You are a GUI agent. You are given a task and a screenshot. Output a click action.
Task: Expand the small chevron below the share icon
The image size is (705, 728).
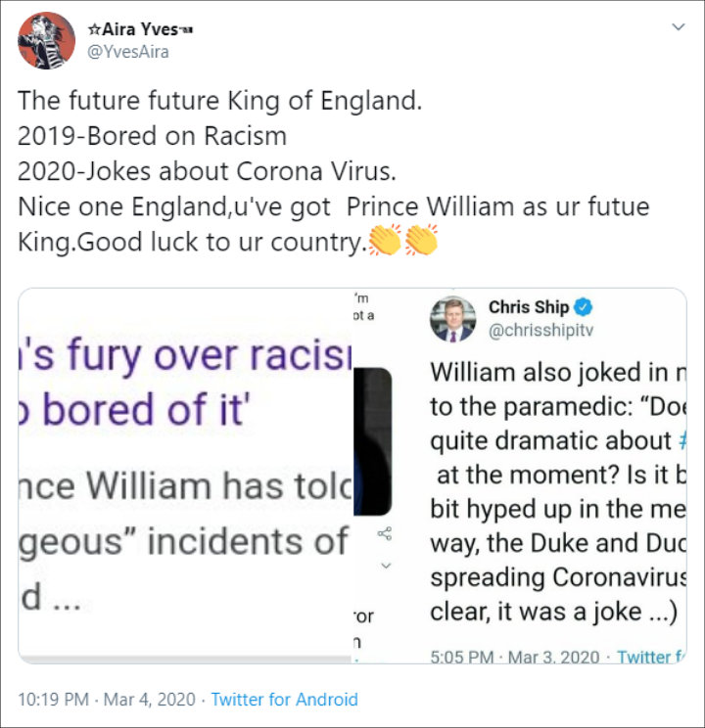pos(385,566)
